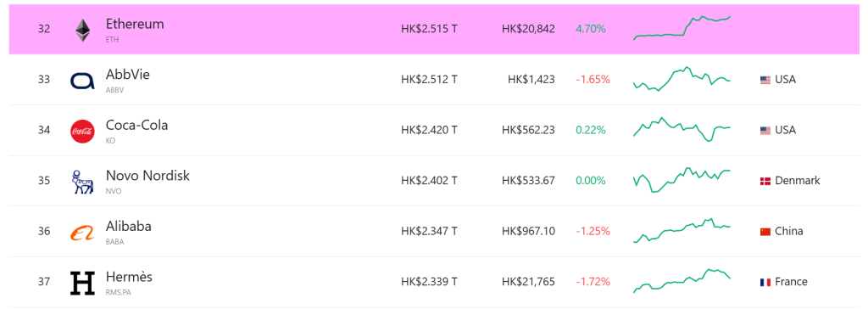The width and height of the screenshot is (868, 309).
Task: Open the Ethereum name link
Action: coord(135,25)
